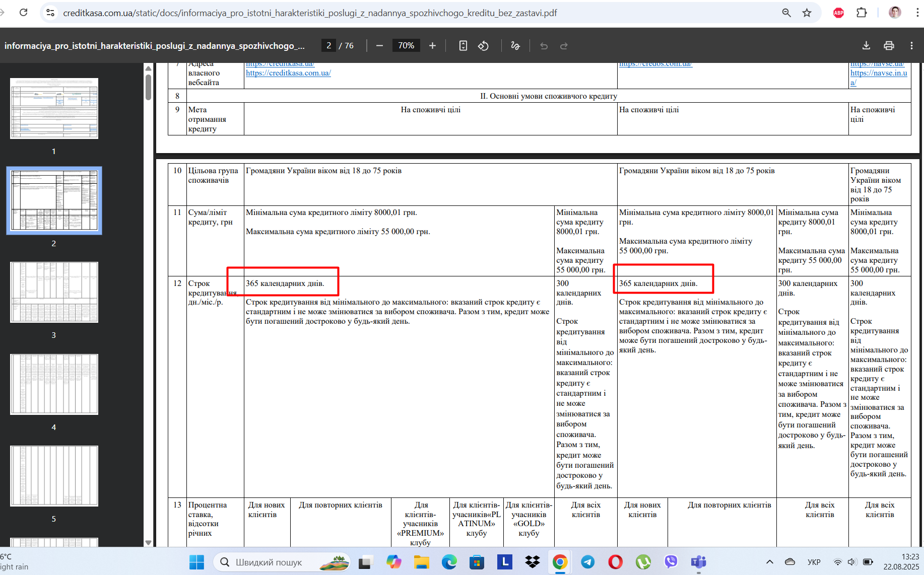Click the page number input field
This screenshot has height=575, width=924.
coord(328,46)
